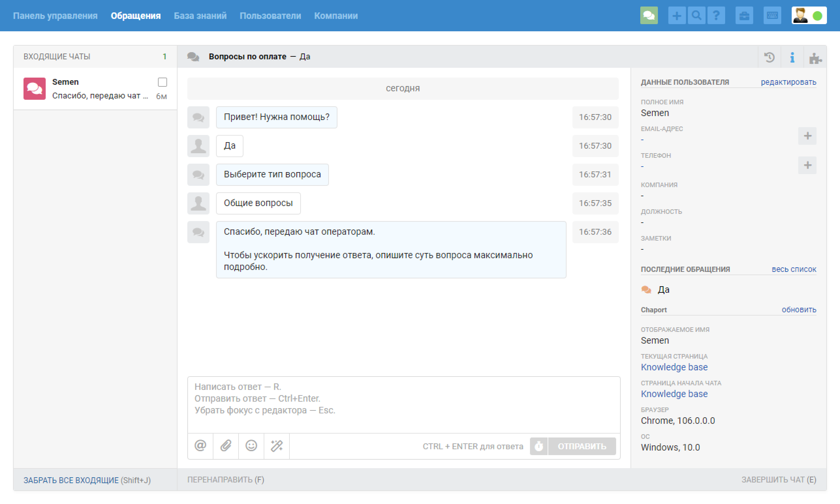This screenshot has height=504, width=840.
Task: Open templates magic wand icon
Action: point(277,446)
